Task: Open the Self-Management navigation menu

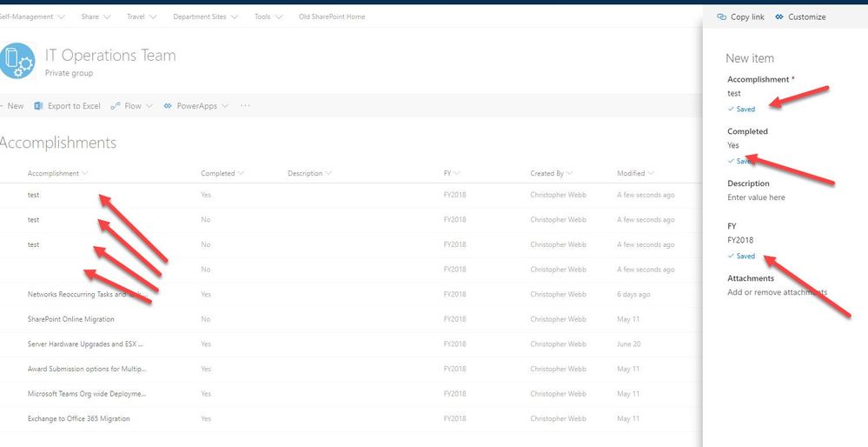Action: 31,17
